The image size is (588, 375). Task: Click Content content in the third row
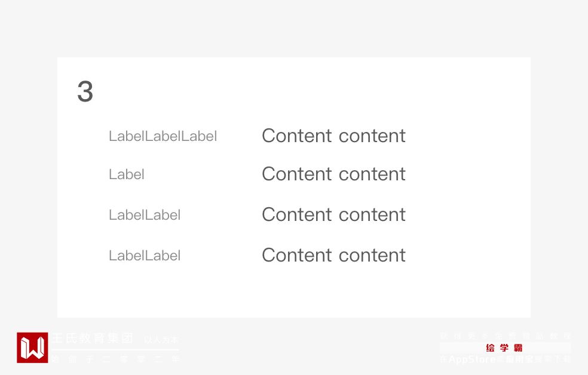click(333, 214)
